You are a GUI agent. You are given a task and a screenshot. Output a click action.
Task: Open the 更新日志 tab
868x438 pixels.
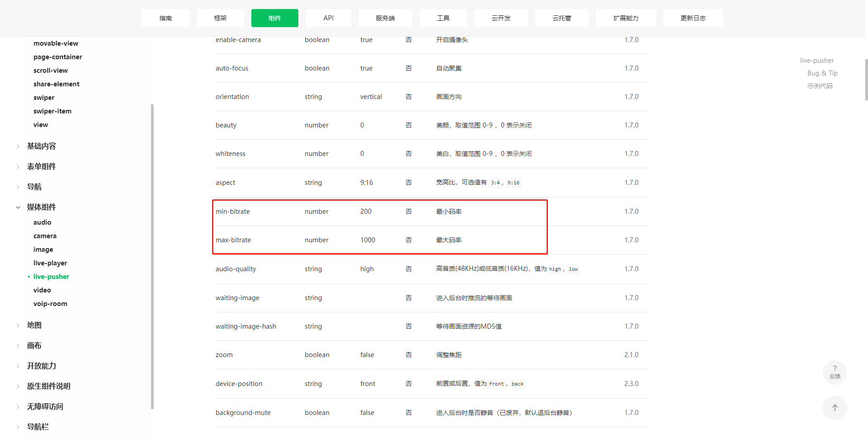(x=693, y=18)
